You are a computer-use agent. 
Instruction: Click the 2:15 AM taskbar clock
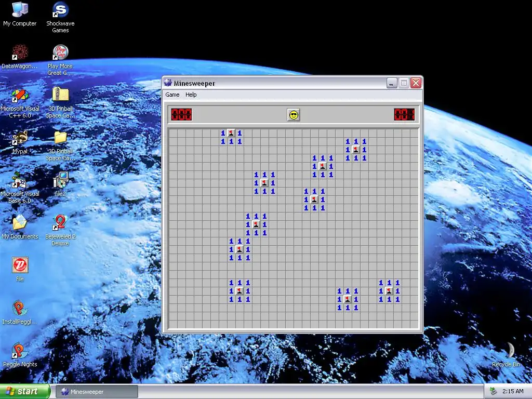click(513, 391)
